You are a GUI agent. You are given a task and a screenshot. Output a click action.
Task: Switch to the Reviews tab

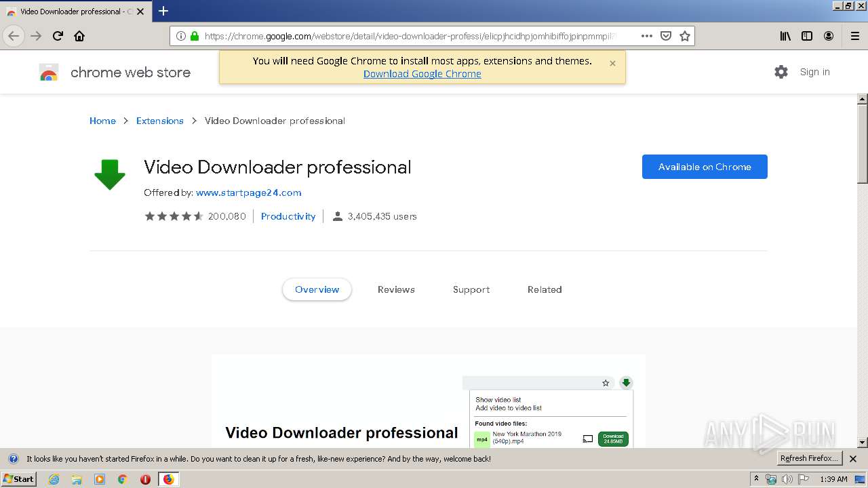point(396,289)
